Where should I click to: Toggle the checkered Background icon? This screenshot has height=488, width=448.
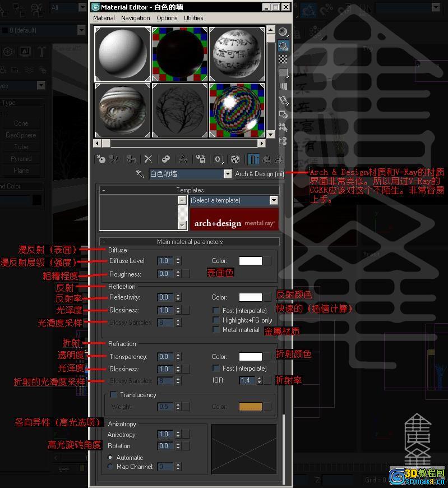(x=283, y=59)
